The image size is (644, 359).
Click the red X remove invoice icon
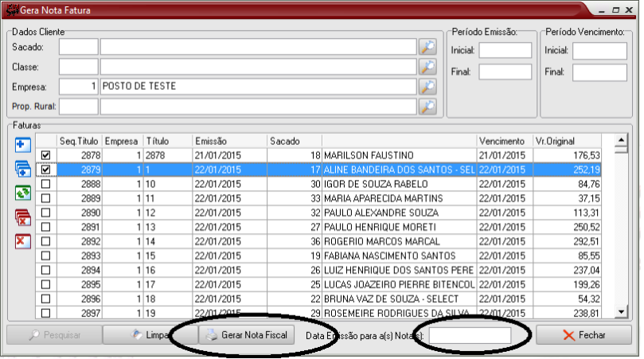(x=22, y=241)
